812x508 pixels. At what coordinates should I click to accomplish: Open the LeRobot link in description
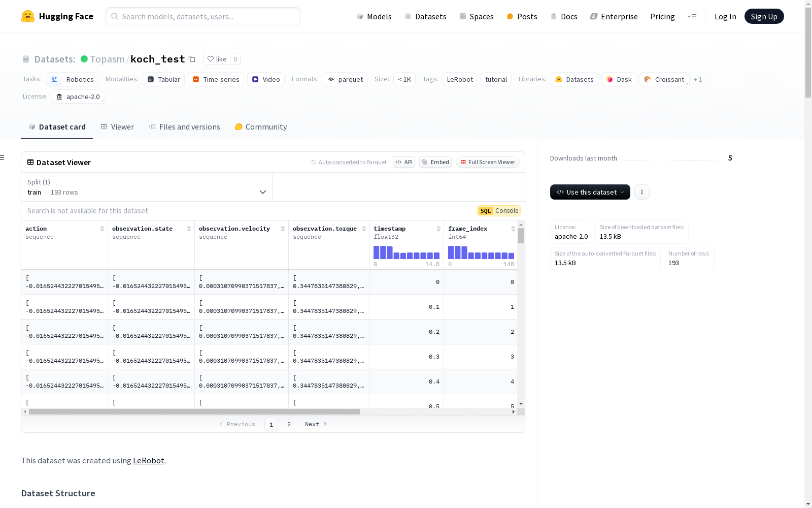pos(148,460)
